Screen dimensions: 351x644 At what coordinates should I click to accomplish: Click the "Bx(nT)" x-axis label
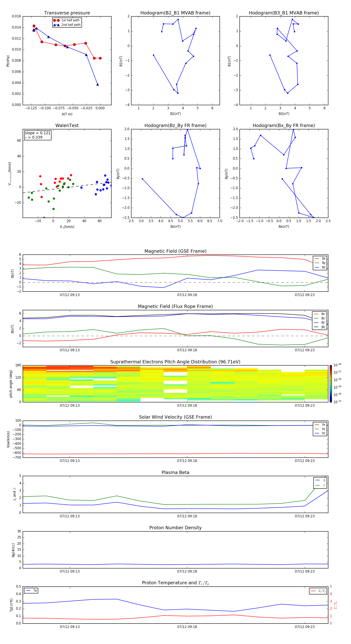click(x=284, y=227)
